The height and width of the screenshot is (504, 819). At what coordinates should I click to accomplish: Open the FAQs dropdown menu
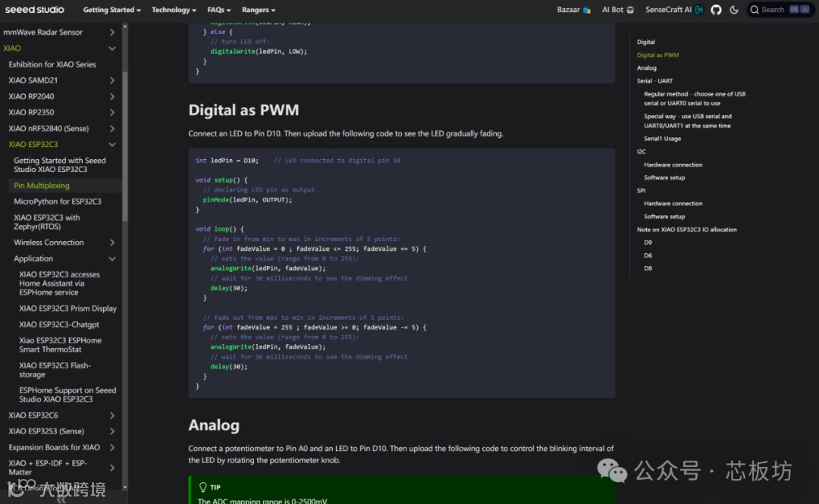pos(219,10)
